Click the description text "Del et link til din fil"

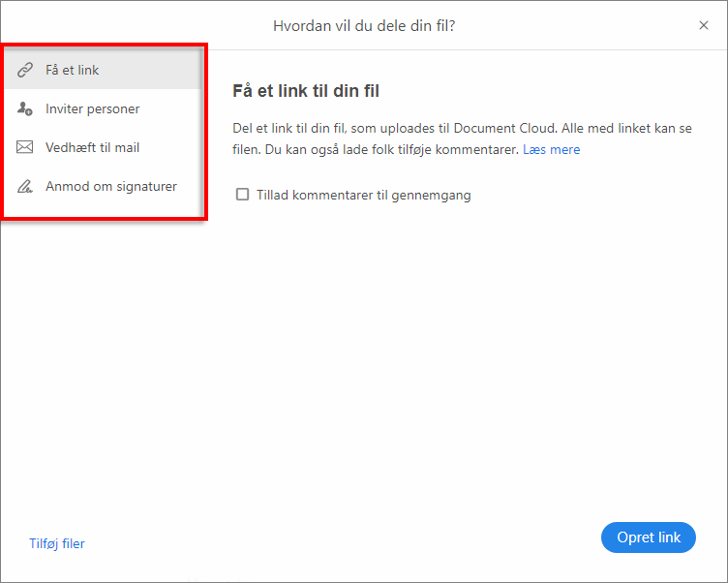295,128
